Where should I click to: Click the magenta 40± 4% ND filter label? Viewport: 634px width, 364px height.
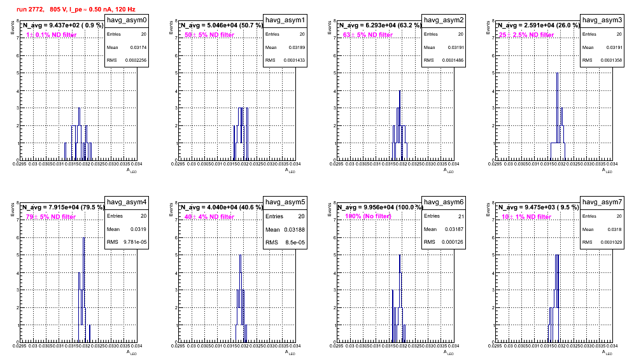tap(209, 217)
